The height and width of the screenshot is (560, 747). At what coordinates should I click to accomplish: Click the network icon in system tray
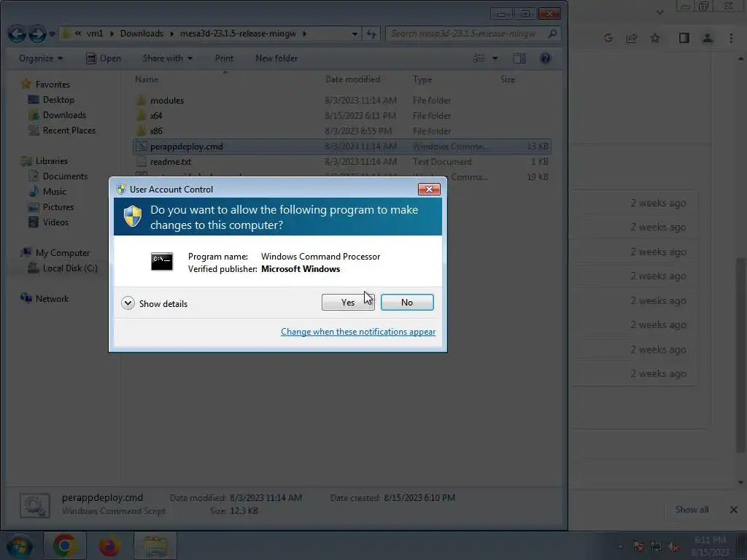tap(656, 547)
